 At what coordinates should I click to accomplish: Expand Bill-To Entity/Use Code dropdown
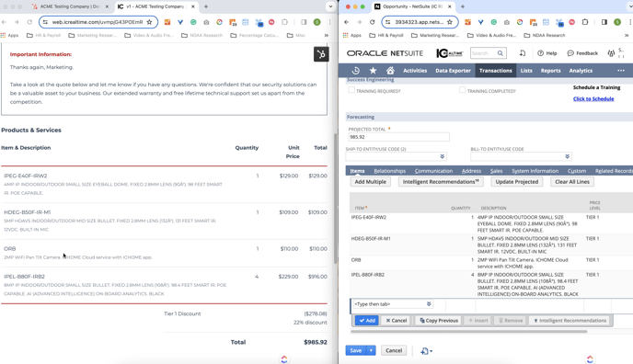[567, 156]
